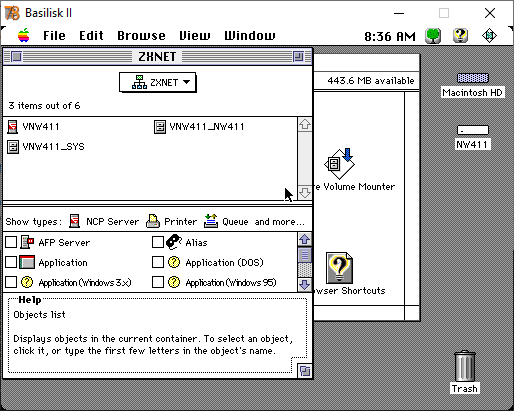Select the VNW411 object name
514x411 pixels.
(x=41, y=127)
